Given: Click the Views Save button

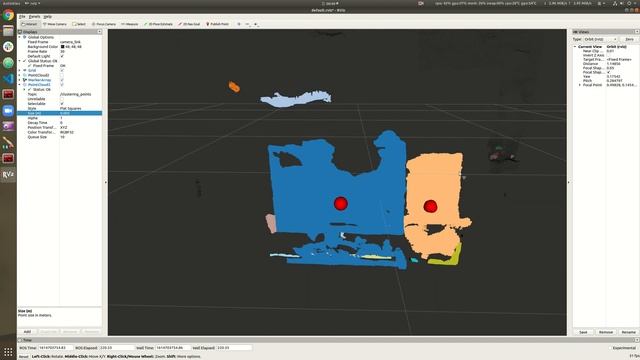Looking at the screenshot, I should tap(583, 332).
